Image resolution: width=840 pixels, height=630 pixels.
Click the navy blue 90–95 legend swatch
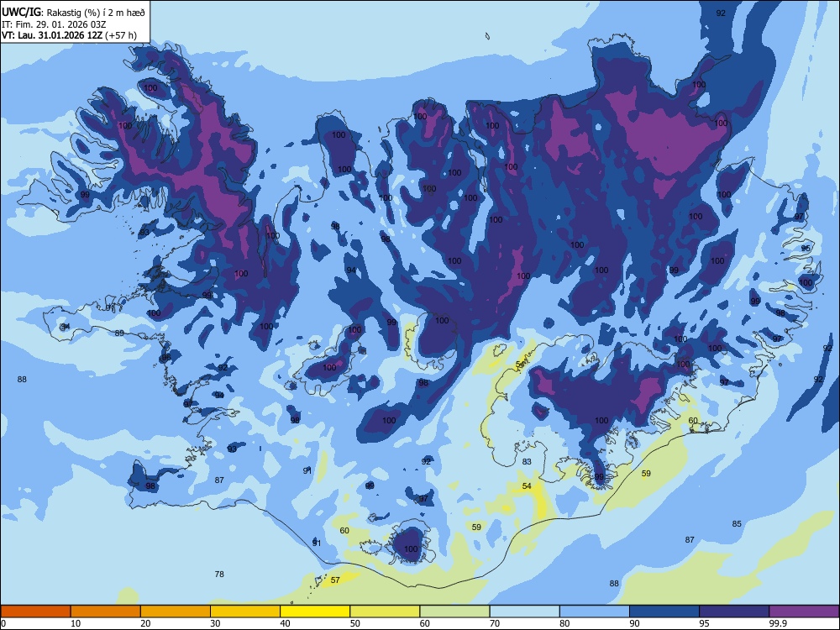664,612
